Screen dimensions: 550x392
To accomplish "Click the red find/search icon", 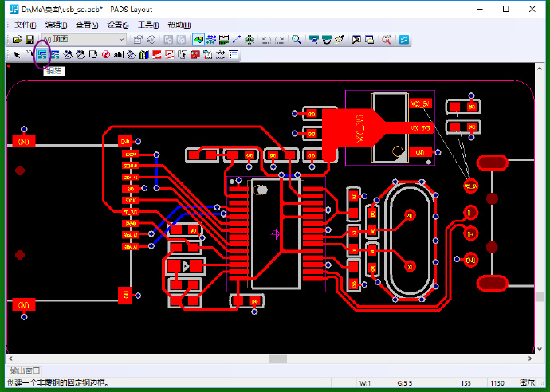I will (x=386, y=40).
